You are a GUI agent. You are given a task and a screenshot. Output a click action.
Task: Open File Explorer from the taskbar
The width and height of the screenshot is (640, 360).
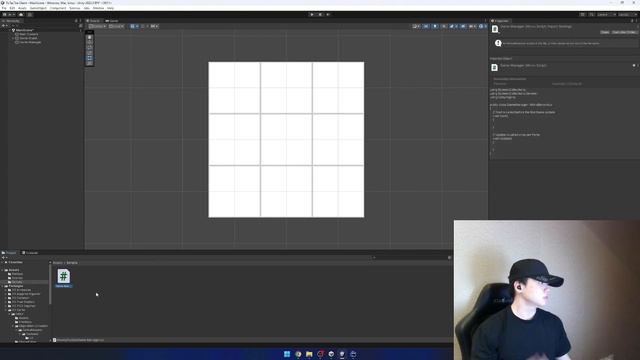(309, 354)
